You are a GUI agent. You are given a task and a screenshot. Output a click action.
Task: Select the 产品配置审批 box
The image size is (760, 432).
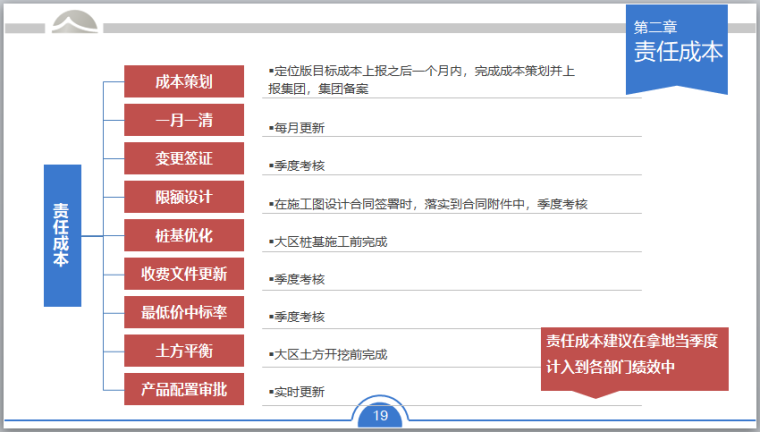point(184,389)
